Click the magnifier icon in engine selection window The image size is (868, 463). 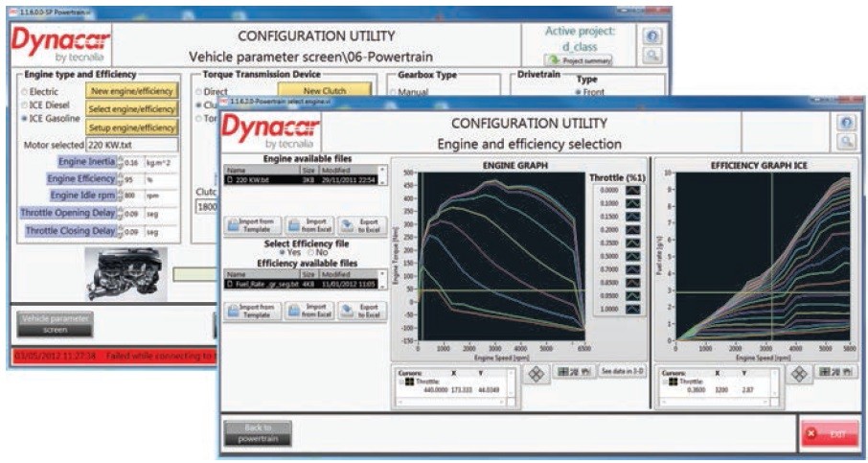pyautogui.click(x=846, y=142)
